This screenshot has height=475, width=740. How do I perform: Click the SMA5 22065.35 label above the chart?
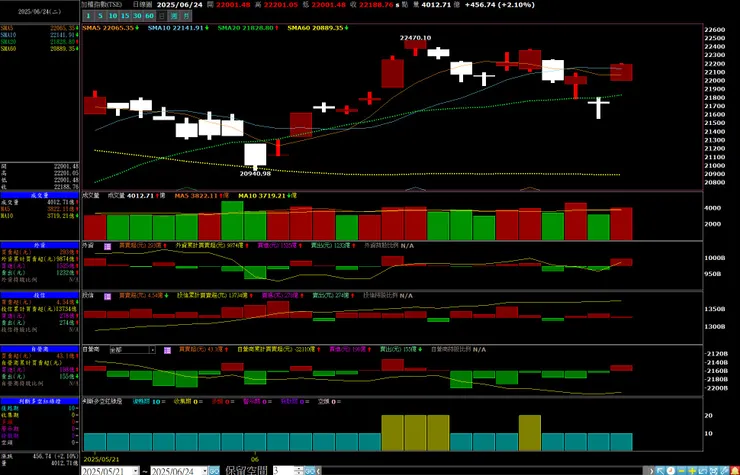click(110, 28)
